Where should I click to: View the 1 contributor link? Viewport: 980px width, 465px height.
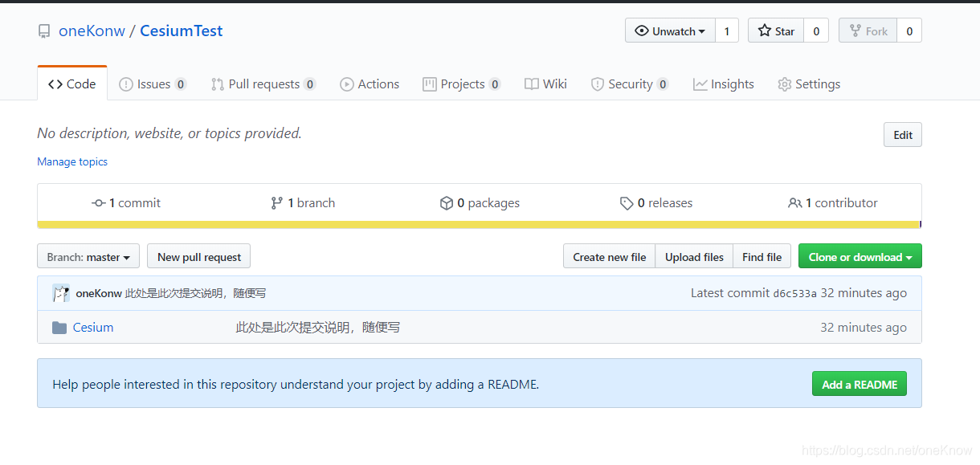click(x=833, y=203)
